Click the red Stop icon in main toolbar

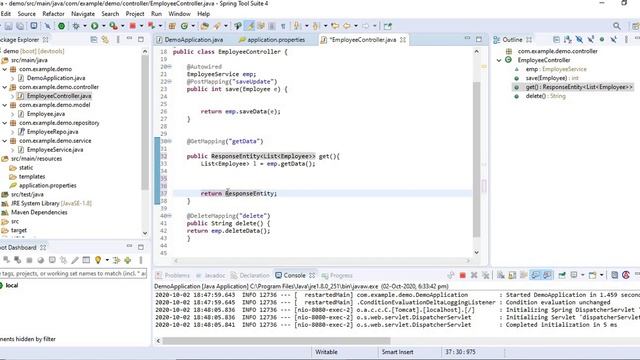point(132,26)
